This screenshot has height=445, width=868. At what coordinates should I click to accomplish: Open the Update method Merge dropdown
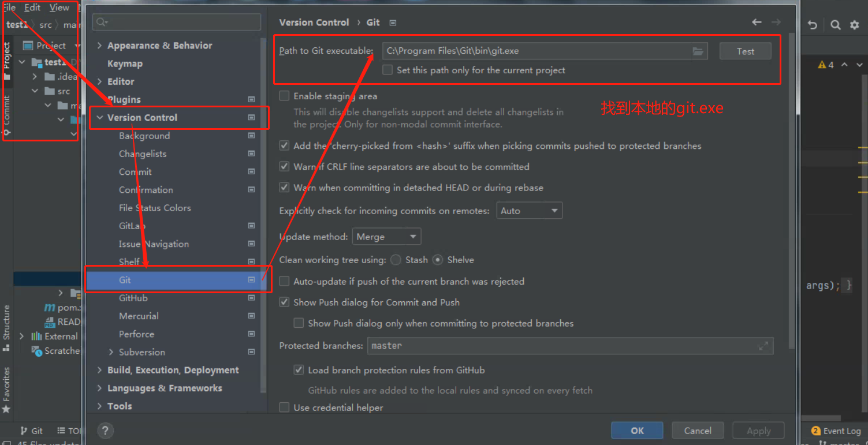click(386, 237)
